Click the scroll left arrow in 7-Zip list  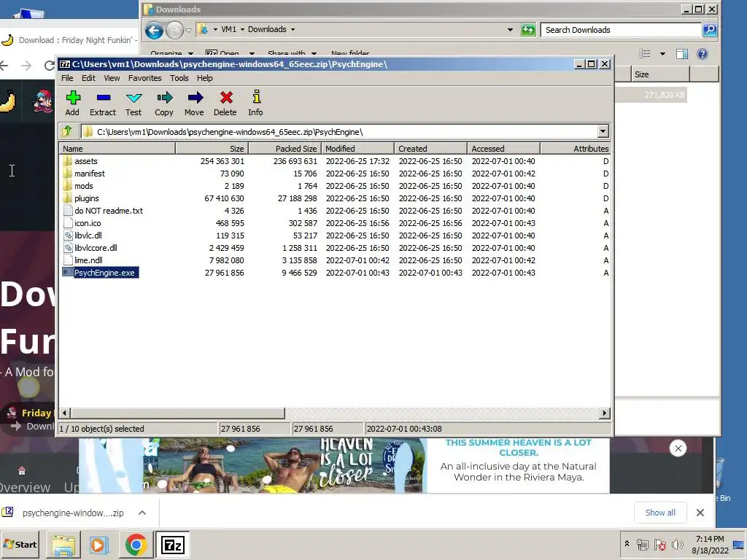coord(65,413)
